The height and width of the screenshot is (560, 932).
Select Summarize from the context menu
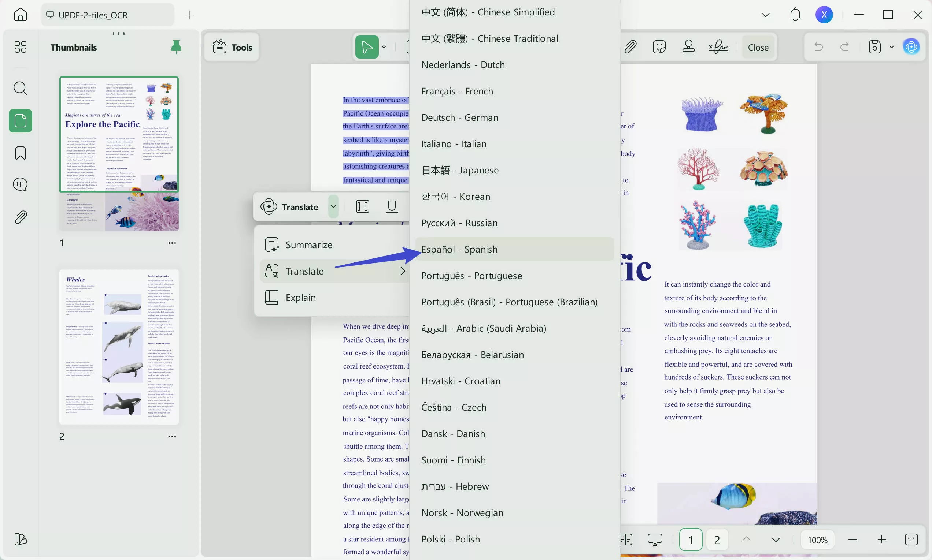tap(309, 244)
